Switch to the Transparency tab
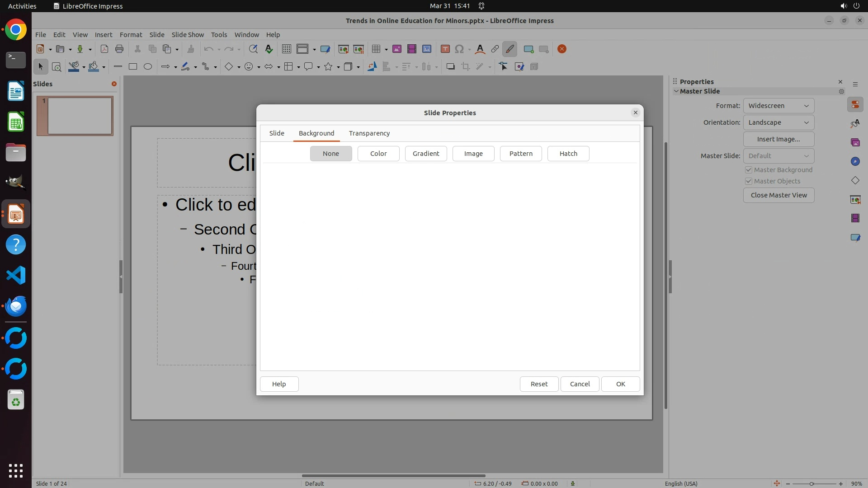868x488 pixels. tap(369, 133)
